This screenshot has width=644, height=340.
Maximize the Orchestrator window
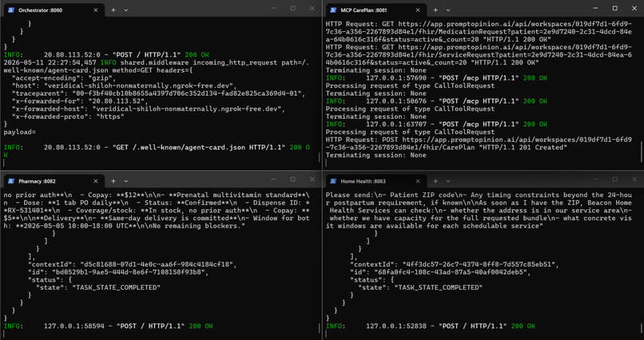293,8
